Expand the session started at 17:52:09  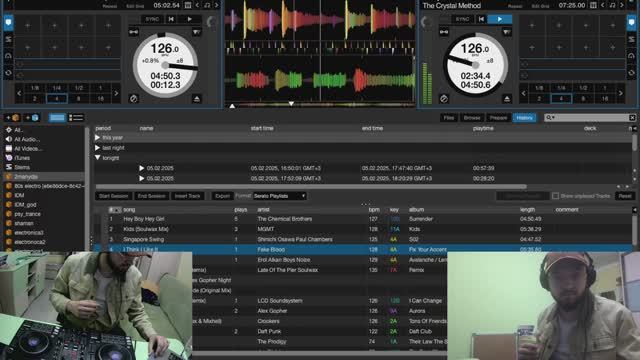(142, 178)
